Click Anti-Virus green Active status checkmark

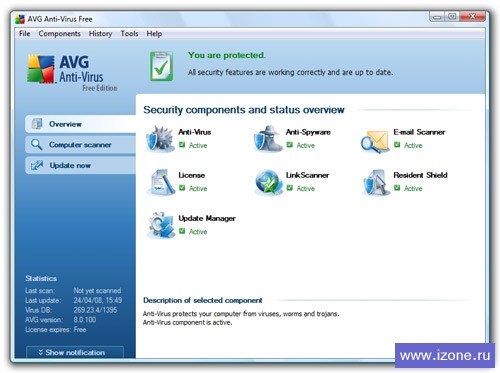182,145
